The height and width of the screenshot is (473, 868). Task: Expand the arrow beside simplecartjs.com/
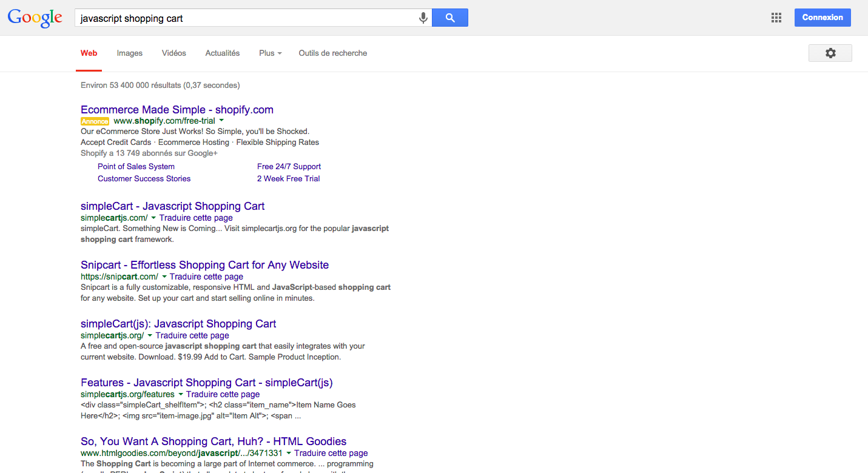(x=153, y=218)
